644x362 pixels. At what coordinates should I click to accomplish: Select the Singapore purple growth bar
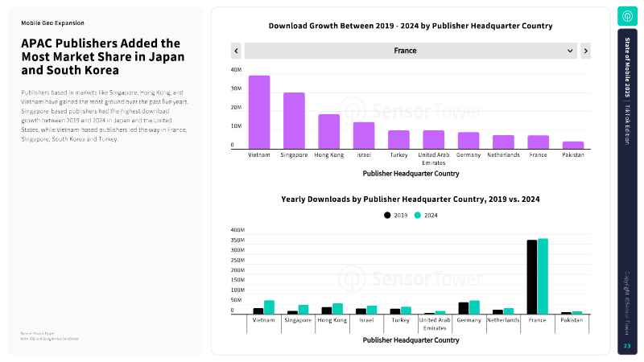pyautogui.click(x=294, y=121)
